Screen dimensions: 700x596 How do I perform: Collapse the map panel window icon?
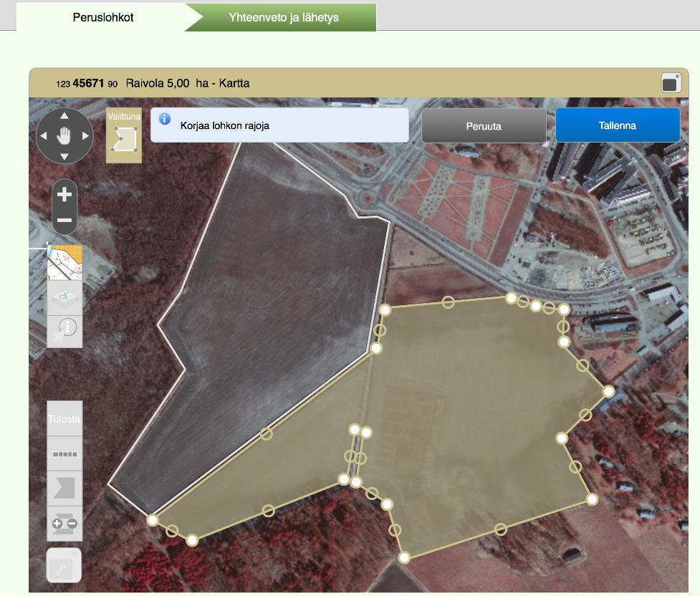click(x=671, y=83)
